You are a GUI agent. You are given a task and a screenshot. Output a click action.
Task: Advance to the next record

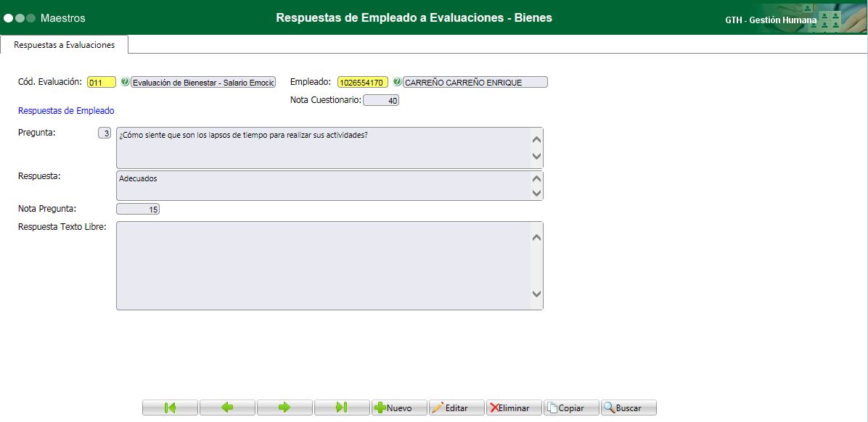(284, 407)
